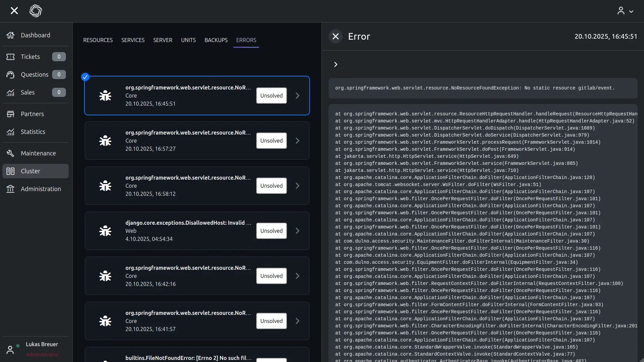Open Tickets via its ticket icon
Image resolution: width=644 pixels, height=362 pixels.
[10, 57]
